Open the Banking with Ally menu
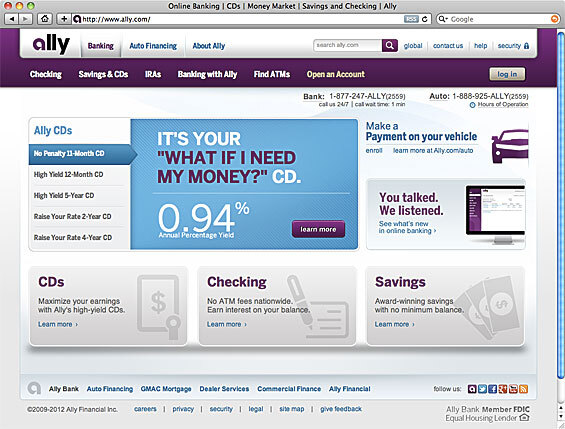Screen dimensions: 565x429 207,75
